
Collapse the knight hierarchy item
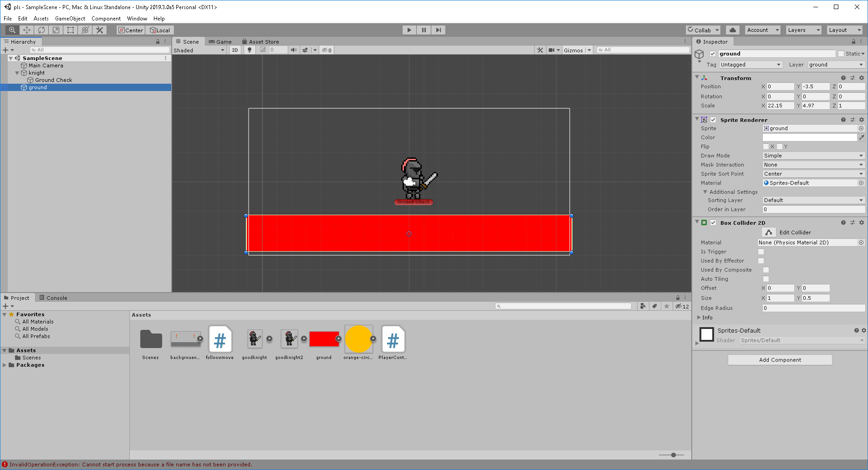coord(17,73)
